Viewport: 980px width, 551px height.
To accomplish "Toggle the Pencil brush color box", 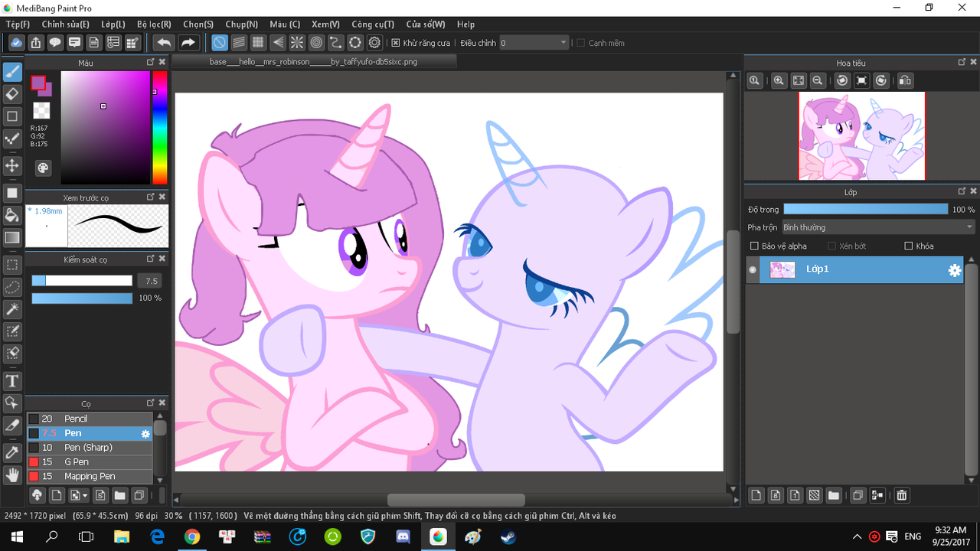I will [x=33, y=419].
